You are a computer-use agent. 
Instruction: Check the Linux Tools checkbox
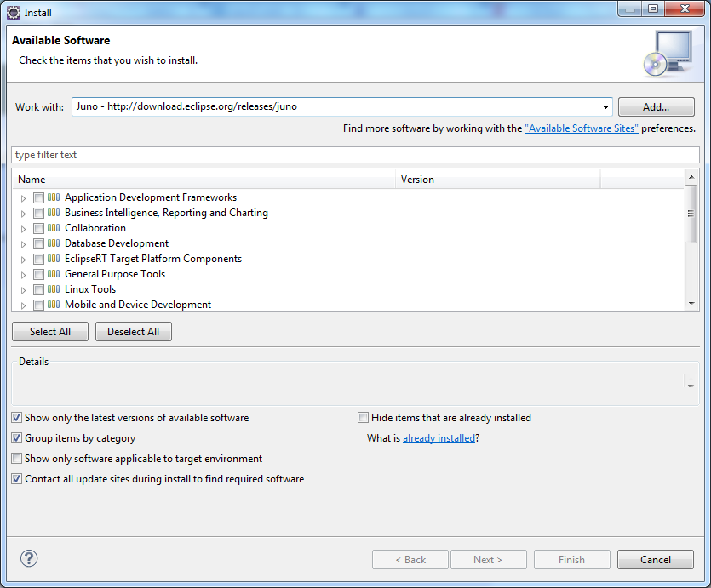pos(38,289)
